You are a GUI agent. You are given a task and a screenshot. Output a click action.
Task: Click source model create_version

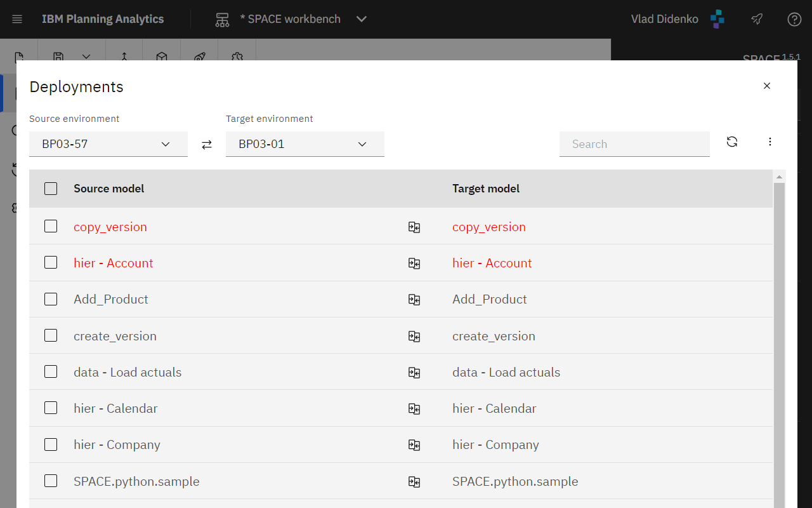[x=115, y=336]
